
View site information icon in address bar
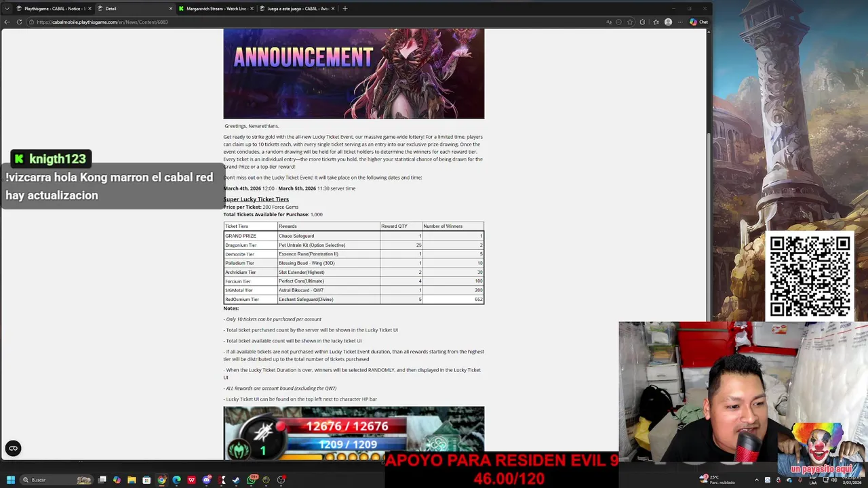tap(31, 22)
